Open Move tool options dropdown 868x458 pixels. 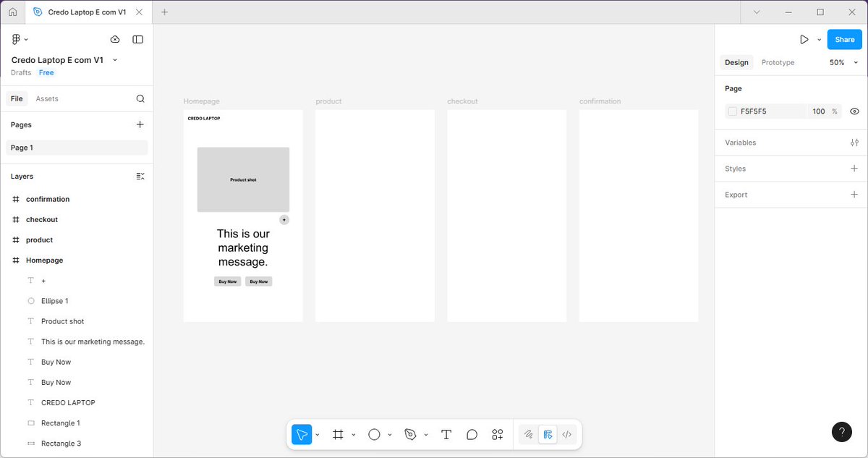(x=318, y=435)
